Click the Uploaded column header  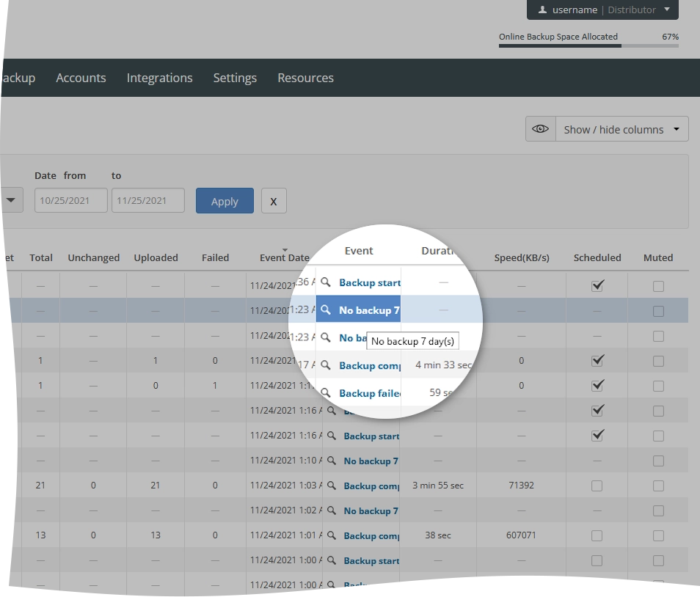tap(156, 257)
